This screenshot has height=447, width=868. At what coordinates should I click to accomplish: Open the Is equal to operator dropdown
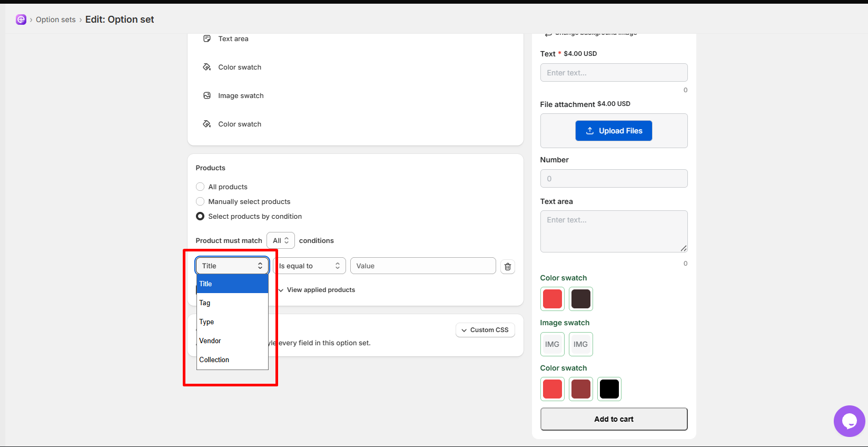click(309, 266)
